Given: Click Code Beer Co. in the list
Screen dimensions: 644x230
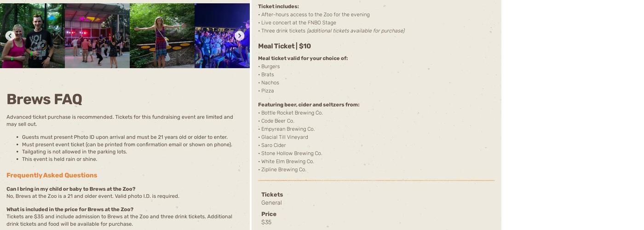Looking at the screenshot, I should click(x=277, y=121).
